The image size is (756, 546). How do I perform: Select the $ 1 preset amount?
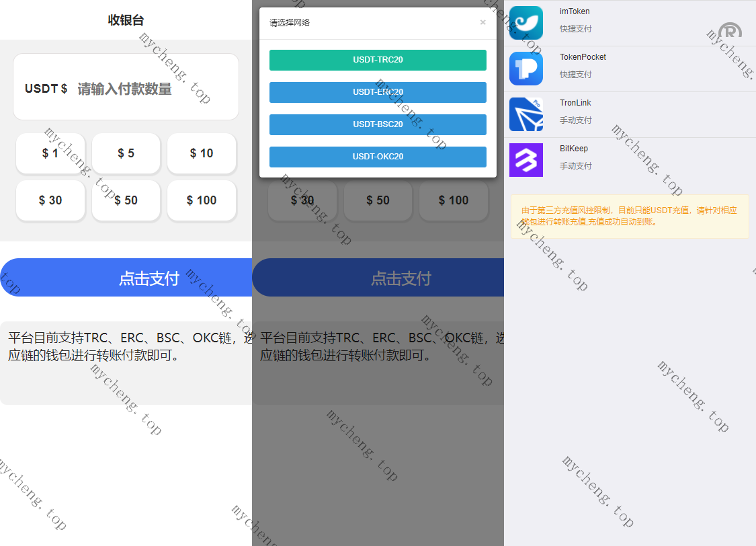click(50, 153)
